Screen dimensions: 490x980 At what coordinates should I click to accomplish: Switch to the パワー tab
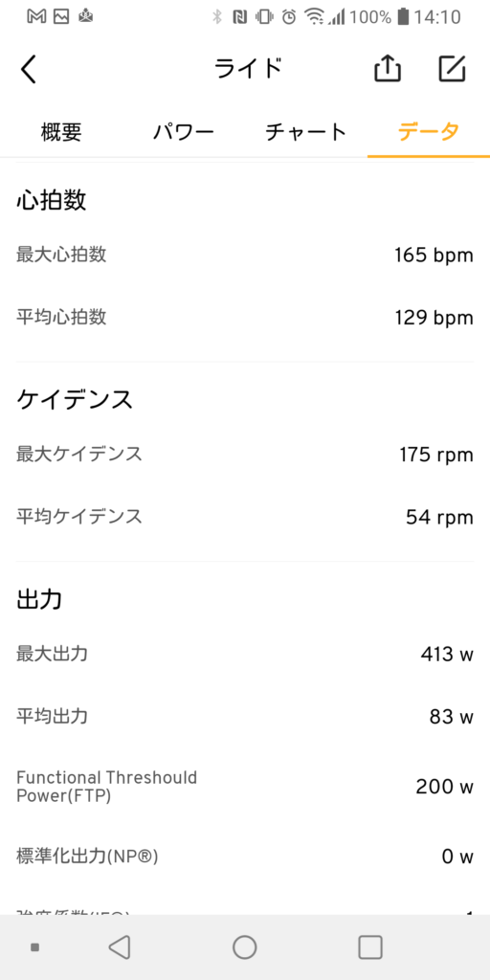click(x=184, y=132)
